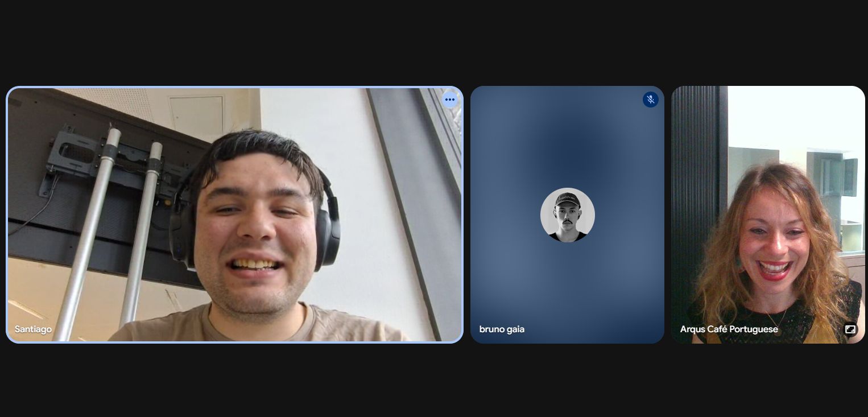Screen dimensions: 868x417
Task: Click the "Arqus Café Portuguese" name label
Action: tap(729, 329)
